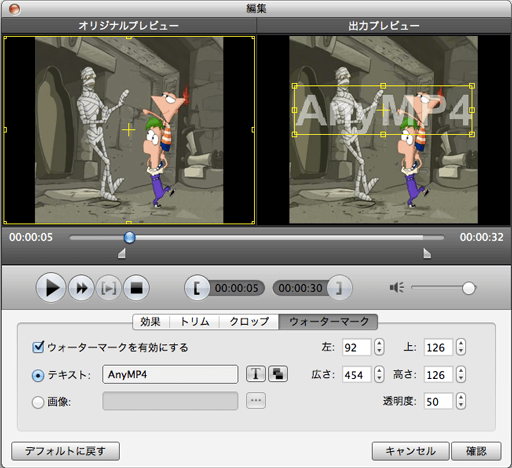The height and width of the screenshot is (468, 512).
Task: Mute audio via the speaker icon
Action: coord(397,287)
